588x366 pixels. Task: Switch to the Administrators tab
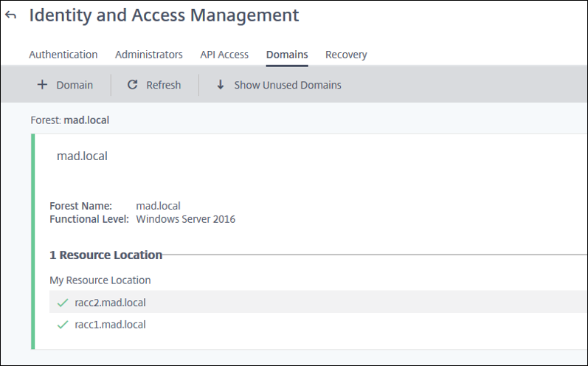pos(148,55)
